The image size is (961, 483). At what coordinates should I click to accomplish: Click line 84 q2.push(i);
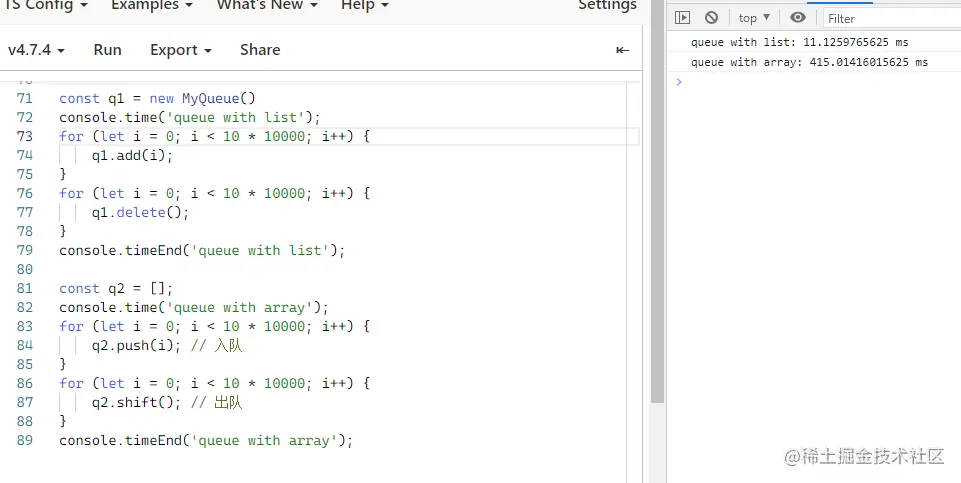click(x=137, y=345)
